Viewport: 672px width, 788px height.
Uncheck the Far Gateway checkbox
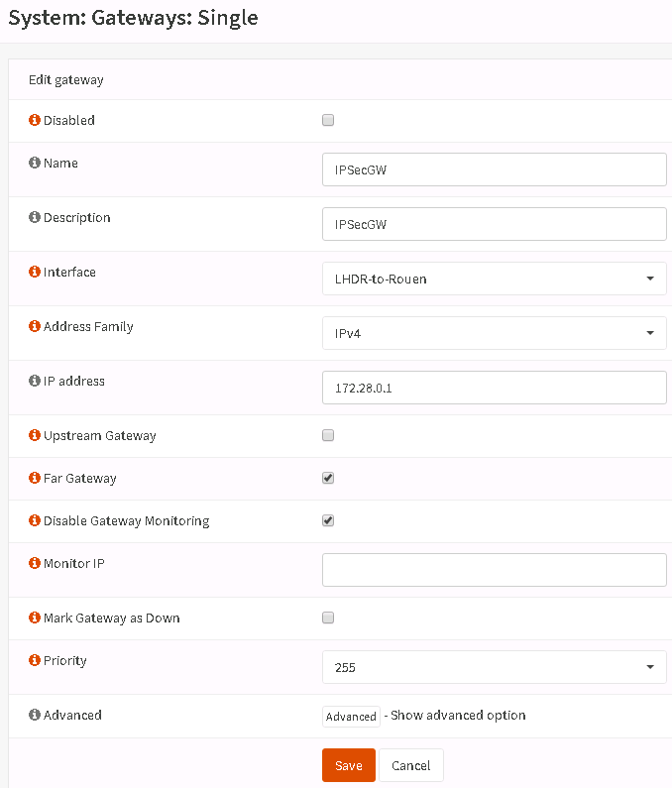click(x=328, y=478)
